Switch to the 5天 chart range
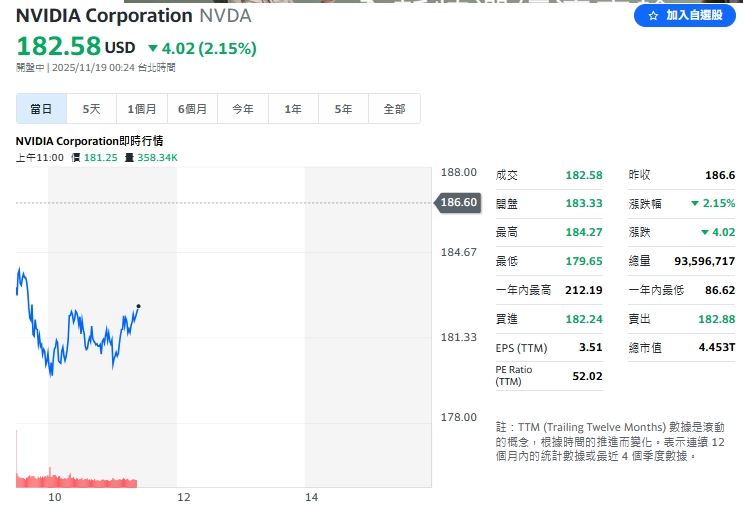Image resolution: width=743 pixels, height=510 pixels. [x=91, y=109]
